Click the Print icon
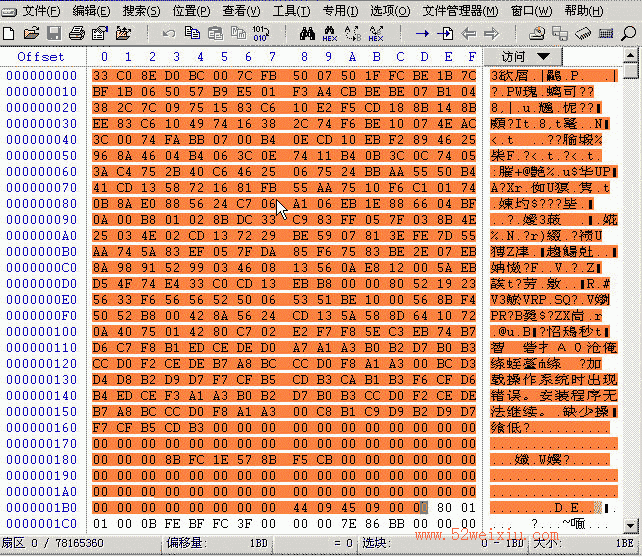Screen dimensions: 642x557 pyautogui.click(x=77, y=33)
